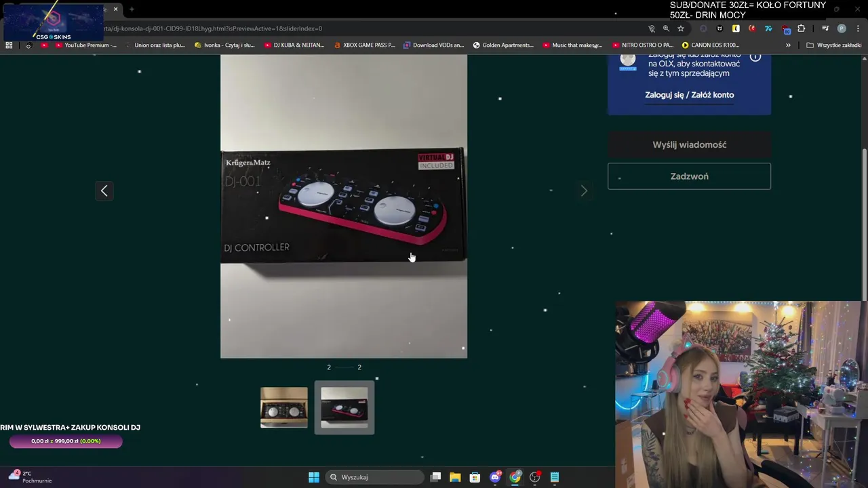Screen dimensions: 868x488
Task: Open the Chrome profile avatar
Action: pyautogui.click(x=842, y=28)
